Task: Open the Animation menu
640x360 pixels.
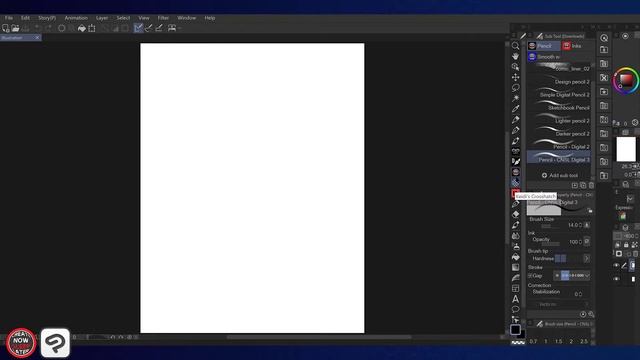Action: [x=76, y=18]
